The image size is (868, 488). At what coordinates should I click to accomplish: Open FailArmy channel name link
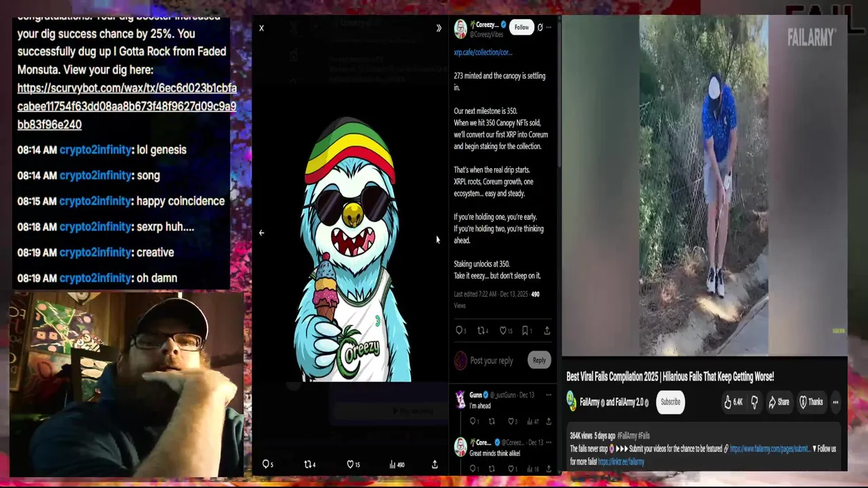click(614, 402)
